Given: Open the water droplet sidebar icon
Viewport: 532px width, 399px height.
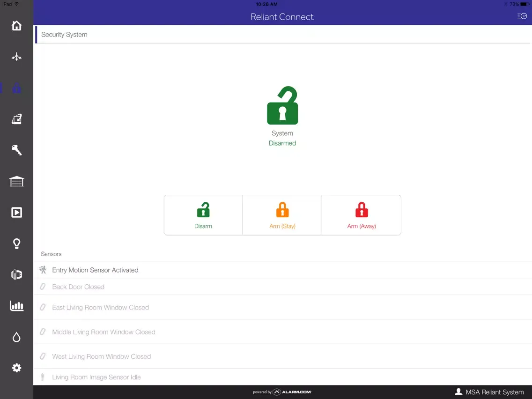Looking at the screenshot, I should click(x=16, y=337).
